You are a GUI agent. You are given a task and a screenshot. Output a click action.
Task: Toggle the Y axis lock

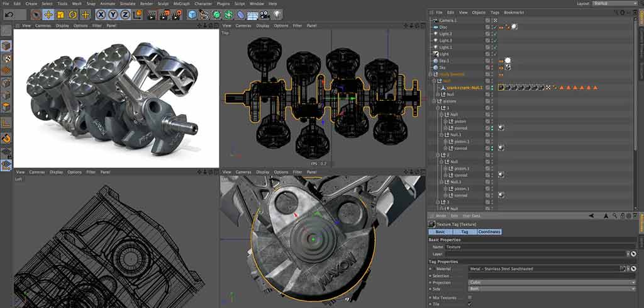(x=113, y=15)
